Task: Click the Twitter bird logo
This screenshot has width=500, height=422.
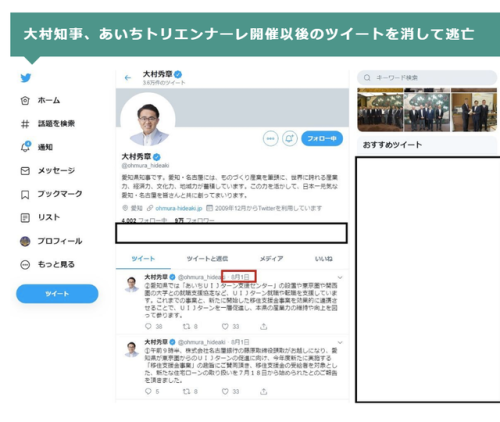Action: pyautogui.click(x=26, y=78)
